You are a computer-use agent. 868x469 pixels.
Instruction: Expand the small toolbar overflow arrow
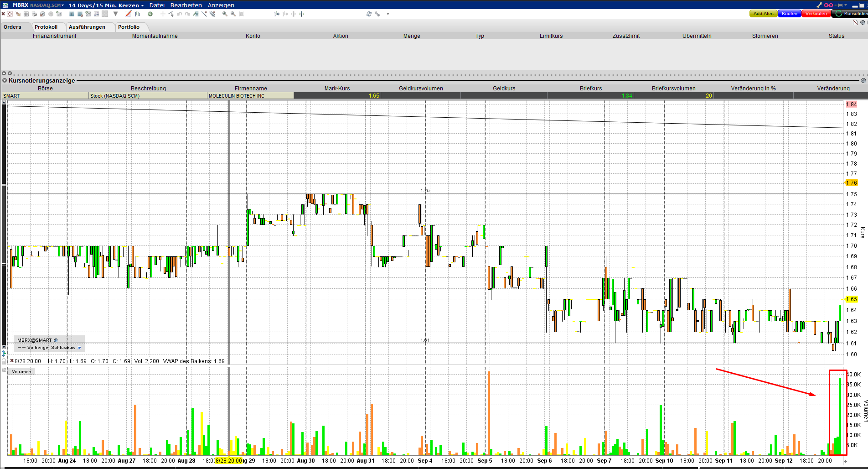388,14
